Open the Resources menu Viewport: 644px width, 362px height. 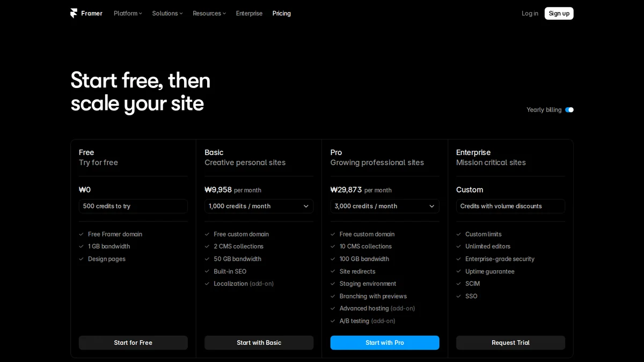point(209,13)
